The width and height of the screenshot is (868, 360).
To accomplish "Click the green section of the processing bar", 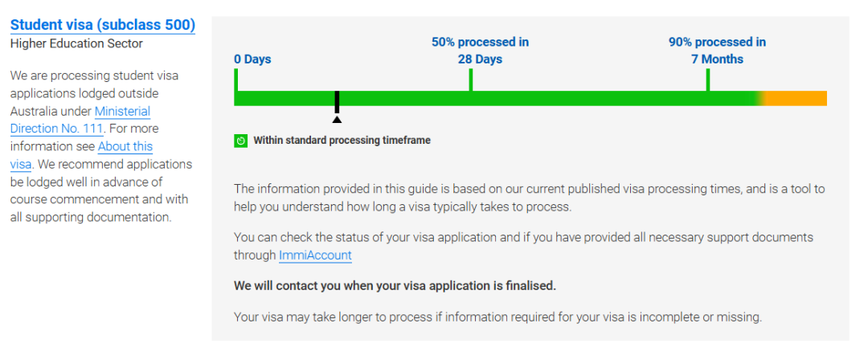I will tap(497, 98).
